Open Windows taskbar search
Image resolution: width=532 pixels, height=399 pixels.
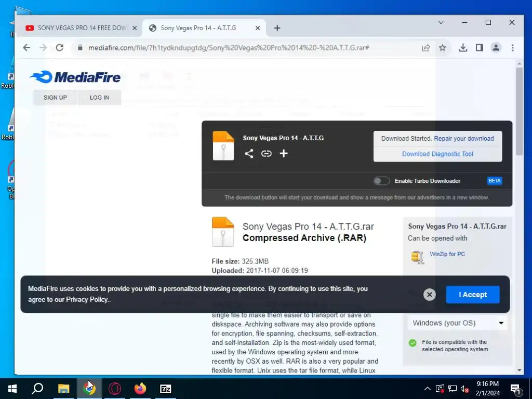[37, 389]
